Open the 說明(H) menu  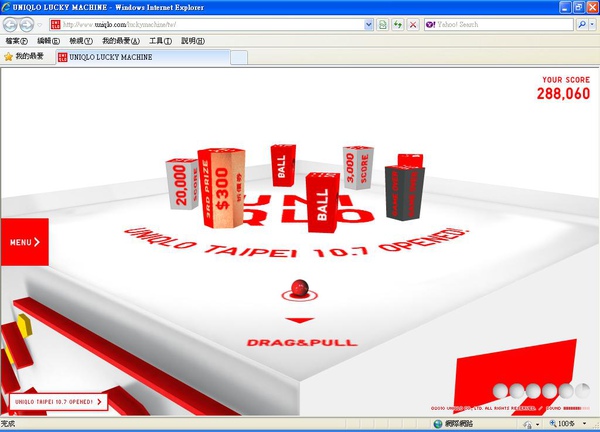(193, 41)
